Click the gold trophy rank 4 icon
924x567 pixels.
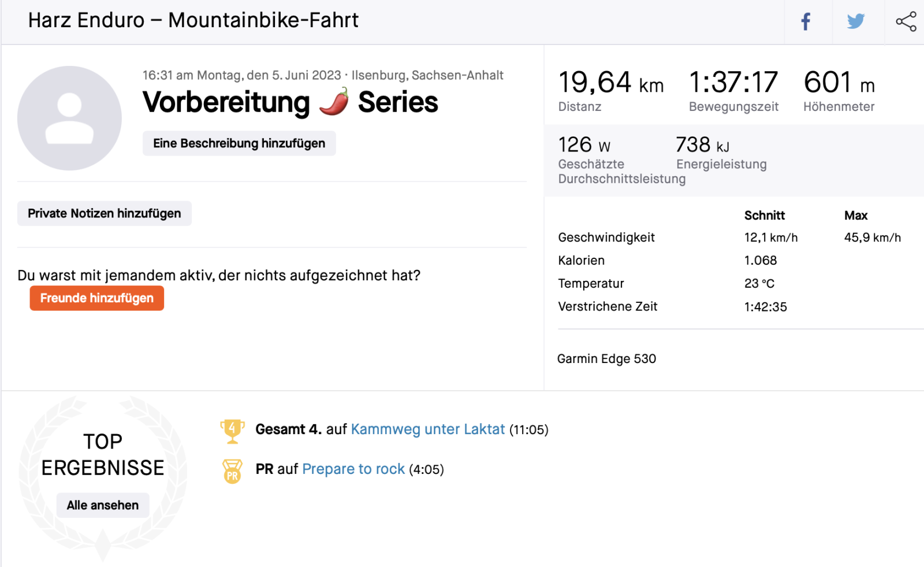coord(232,431)
